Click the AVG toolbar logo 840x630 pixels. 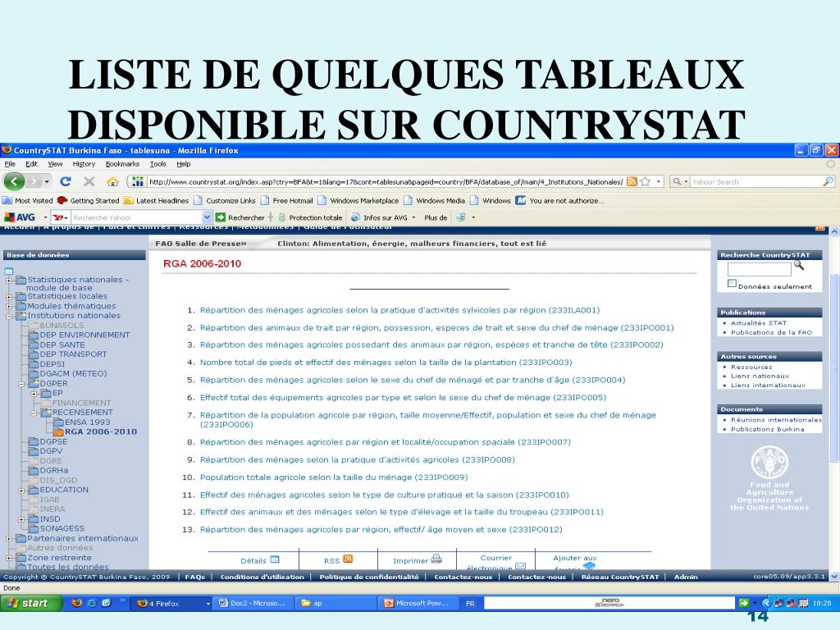pyautogui.click(x=20, y=217)
